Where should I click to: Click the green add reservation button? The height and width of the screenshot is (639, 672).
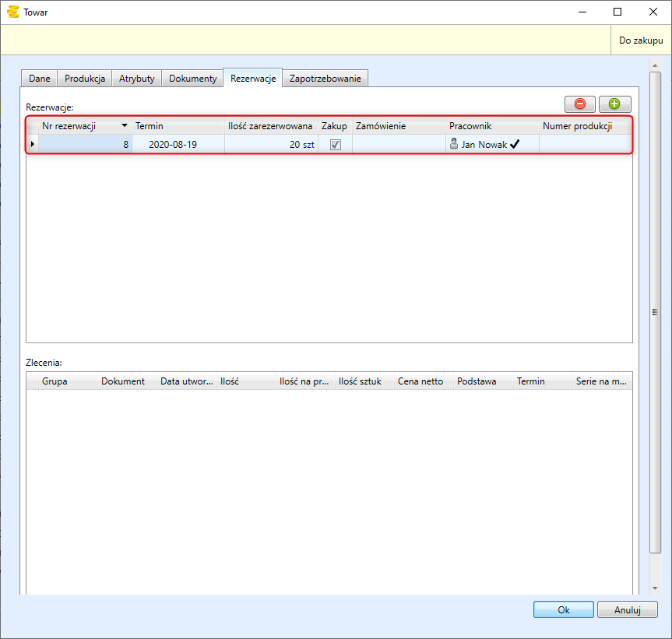click(x=614, y=104)
